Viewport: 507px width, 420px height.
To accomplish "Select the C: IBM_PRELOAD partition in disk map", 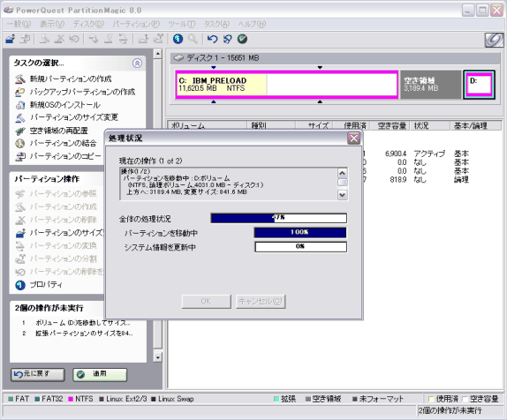I will tap(287, 85).
